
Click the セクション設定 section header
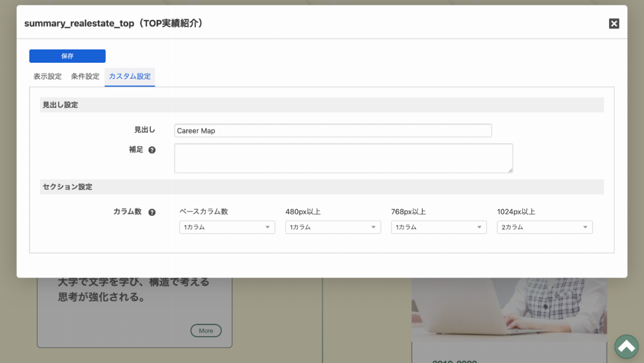point(322,187)
